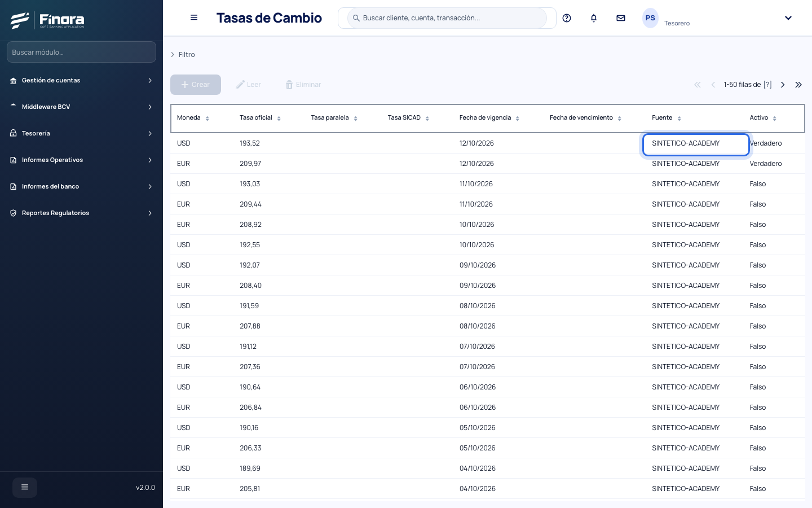Expand the user profile dropdown arrow
The image size is (812, 508).
[x=788, y=18]
